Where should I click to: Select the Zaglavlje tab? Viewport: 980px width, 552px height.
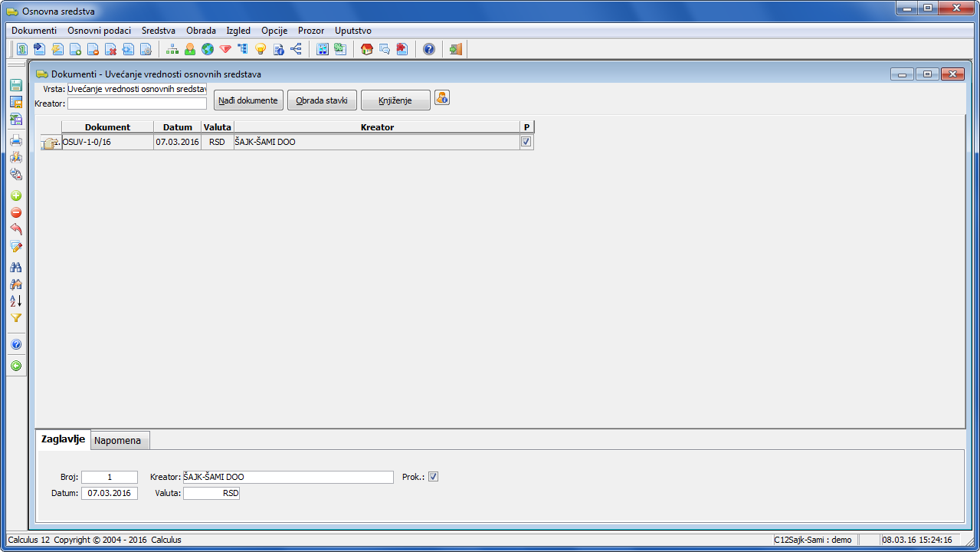(x=63, y=439)
